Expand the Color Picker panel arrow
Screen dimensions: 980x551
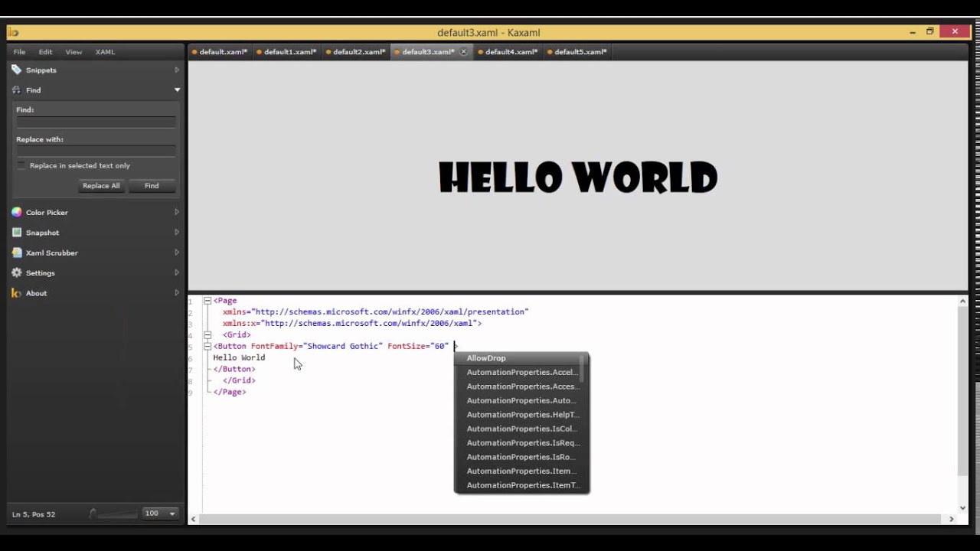point(177,212)
